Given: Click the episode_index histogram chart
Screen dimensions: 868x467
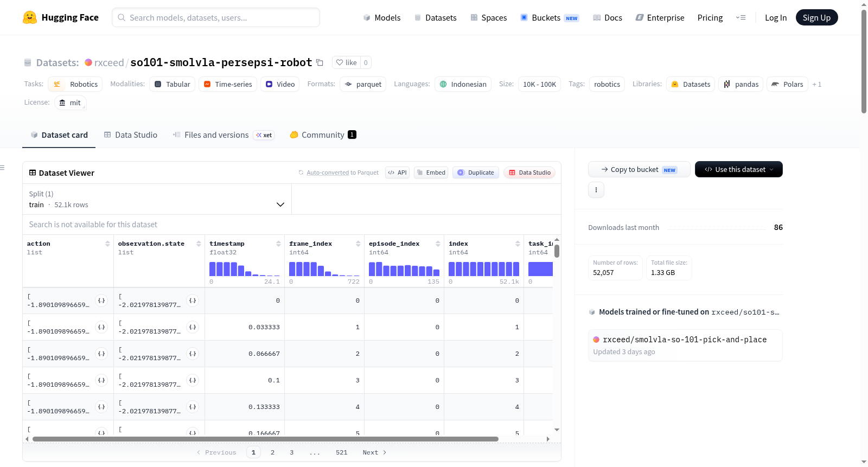Looking at the screenshot, I should [x=404, y=269].
